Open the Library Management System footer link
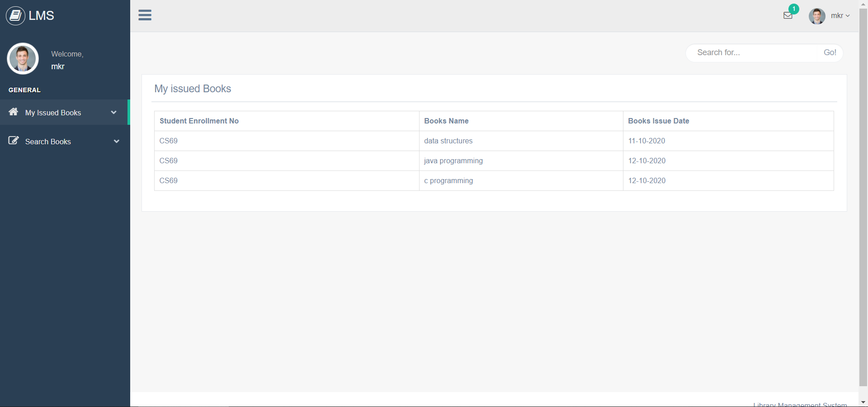868x407 pixels. click(x=800, y=404)
